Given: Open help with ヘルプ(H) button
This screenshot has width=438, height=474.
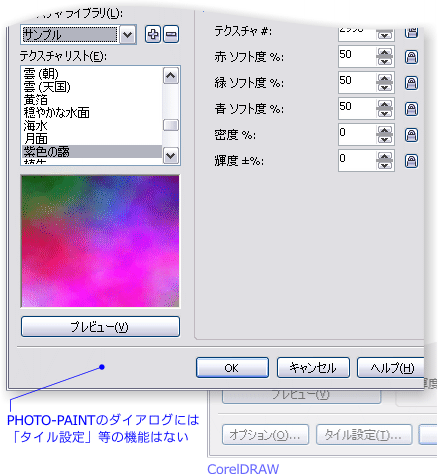Looking at the screenshot, I should click(391, 368).
